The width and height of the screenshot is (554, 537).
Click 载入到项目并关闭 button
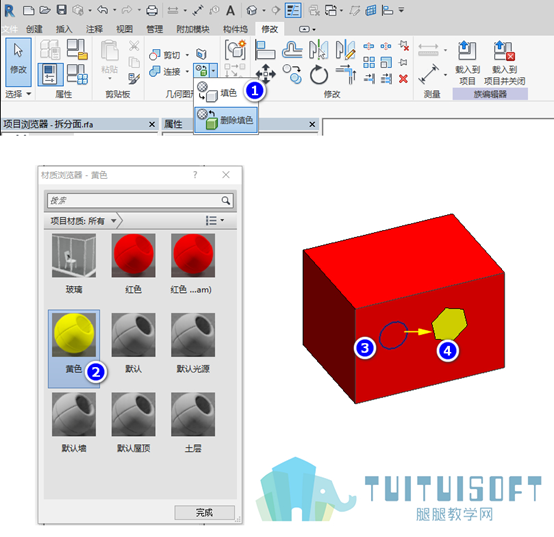[504, 63]
